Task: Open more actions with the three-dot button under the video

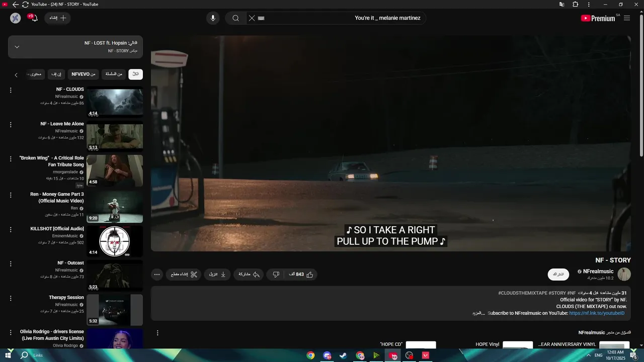Action: pos(157,275)
